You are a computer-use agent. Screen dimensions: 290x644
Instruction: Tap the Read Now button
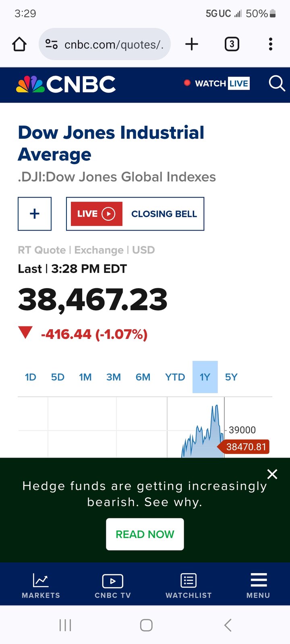pos(145,534)
